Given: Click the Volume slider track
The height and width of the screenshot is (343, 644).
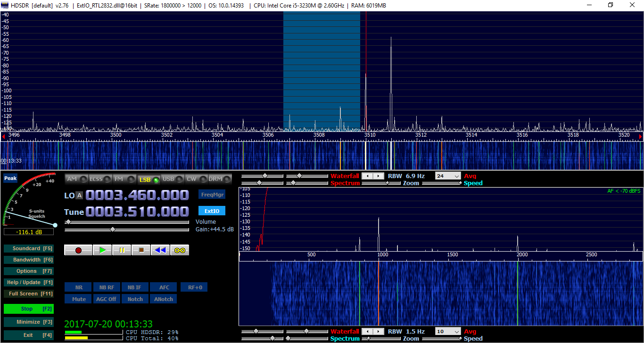Looking at the screenshot, I should click(127, 222).
